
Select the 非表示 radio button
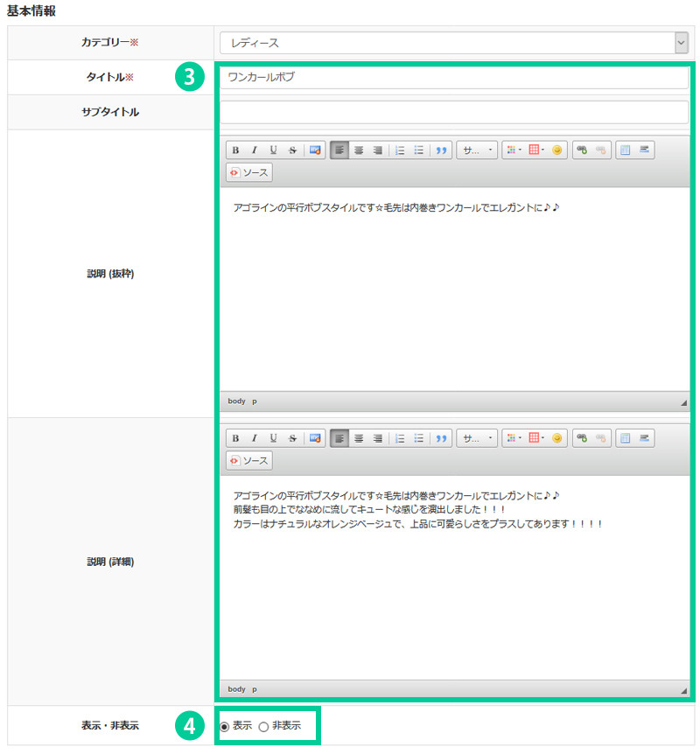(x=263, y=726)
